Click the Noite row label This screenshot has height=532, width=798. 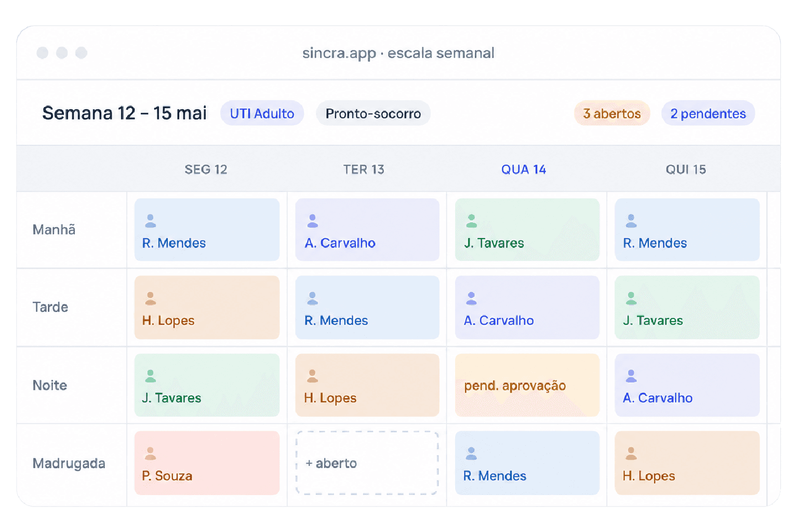click(50, 385)
